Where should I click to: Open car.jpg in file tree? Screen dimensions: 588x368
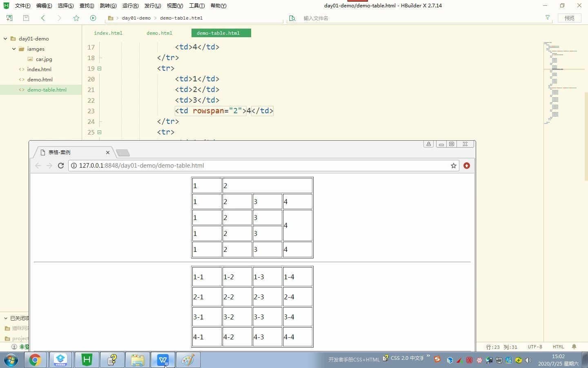coord(44,59)
